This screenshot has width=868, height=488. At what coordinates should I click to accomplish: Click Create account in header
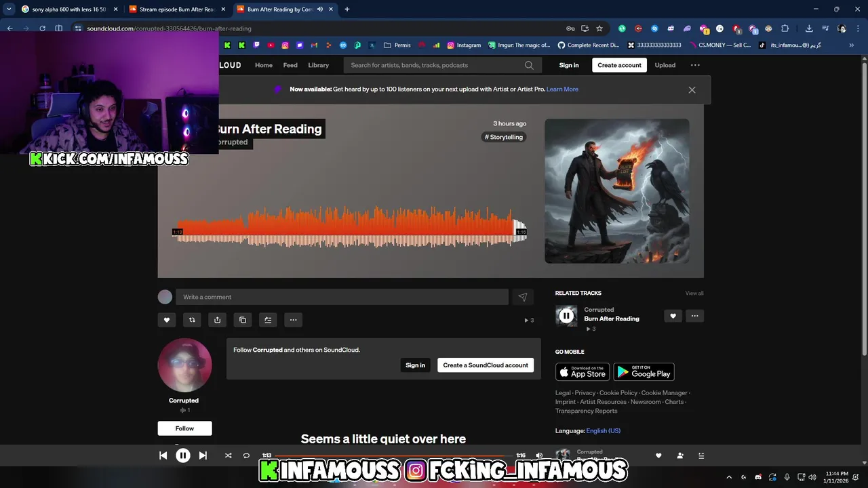pos(619,65)
